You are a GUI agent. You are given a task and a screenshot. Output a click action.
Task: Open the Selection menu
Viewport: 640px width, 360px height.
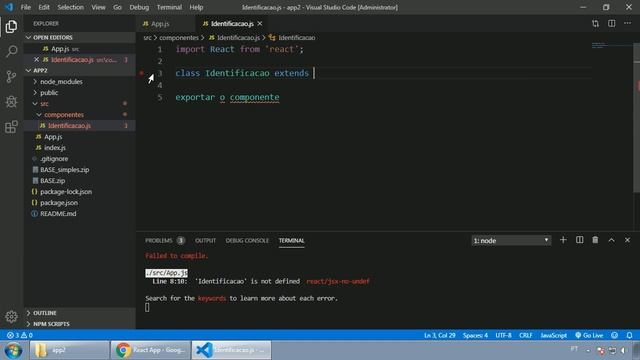[70, 7]
